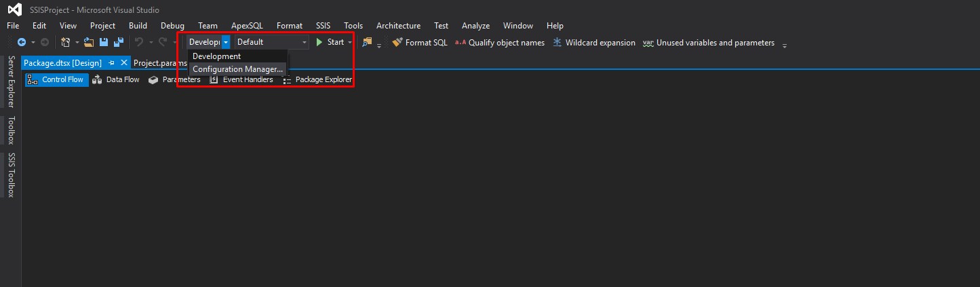Expand the Start button dropdown arrow
This screenshot has height=287, width=980.
350,42
